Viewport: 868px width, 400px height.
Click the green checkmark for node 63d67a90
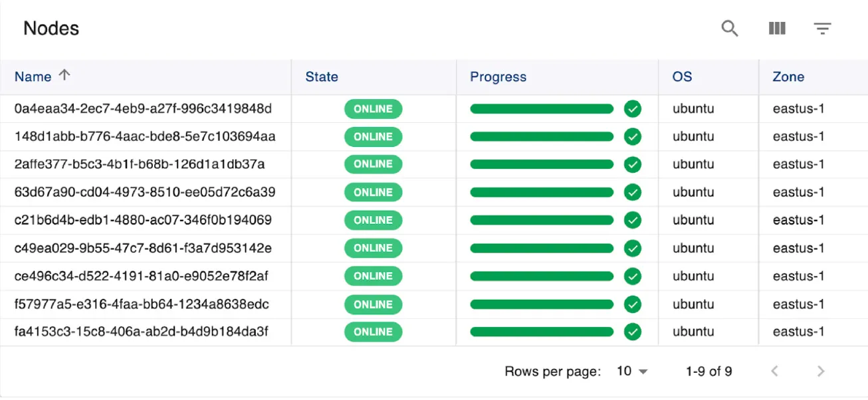633,193
